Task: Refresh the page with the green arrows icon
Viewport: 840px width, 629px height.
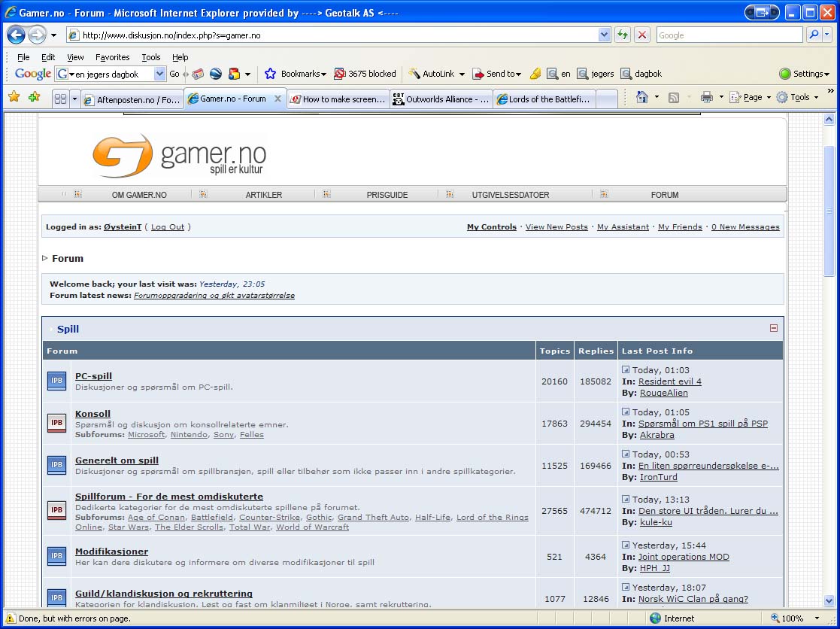Action: click(x=622, y=35)
